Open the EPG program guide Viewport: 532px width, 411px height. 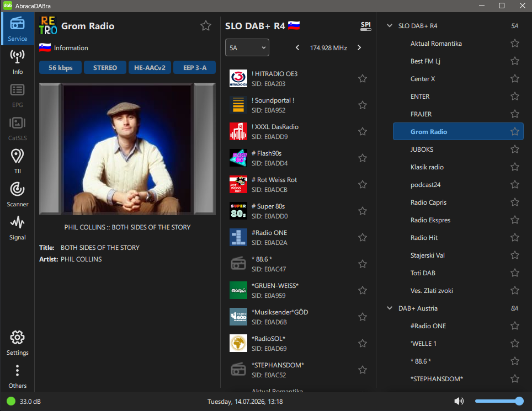point(17,95)
